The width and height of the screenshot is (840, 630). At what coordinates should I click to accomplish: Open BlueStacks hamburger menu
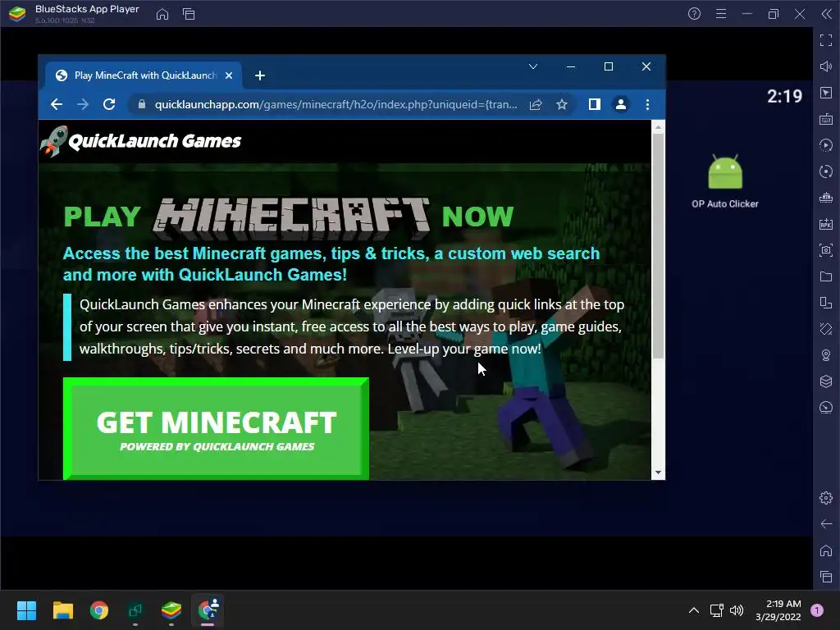[721, 14]
